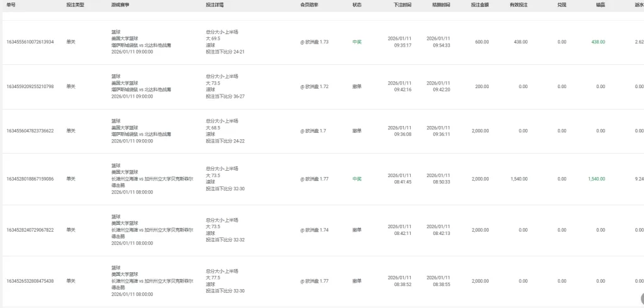644x308 pixels.
Task: Click the green 1,540.00 win amount
Action: pos(596,179)
